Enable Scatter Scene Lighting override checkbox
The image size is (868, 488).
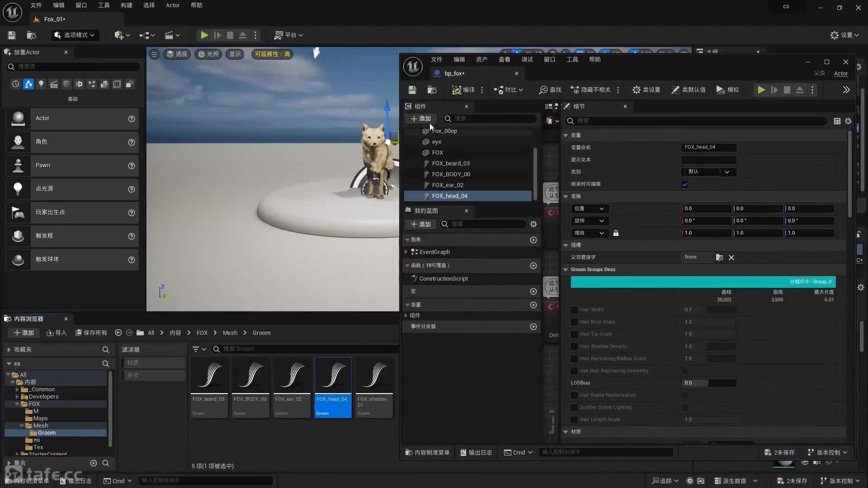click(574, 408)
